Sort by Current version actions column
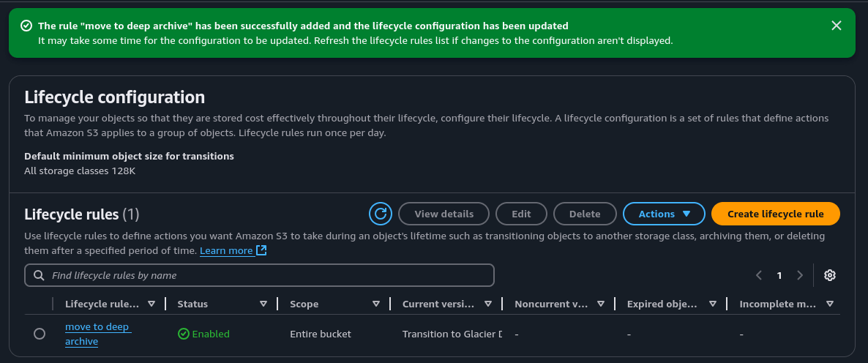This screenshot has height=363, width=868. pos(488,304)
